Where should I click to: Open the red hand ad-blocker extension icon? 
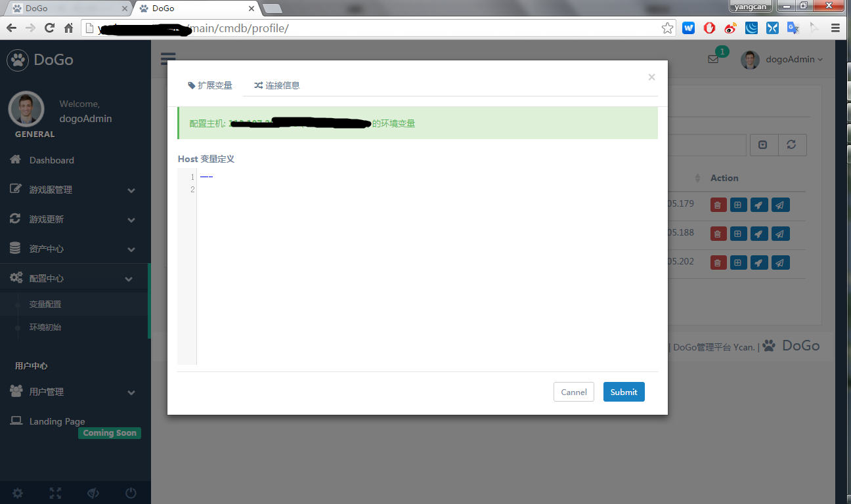click(709, 28)
